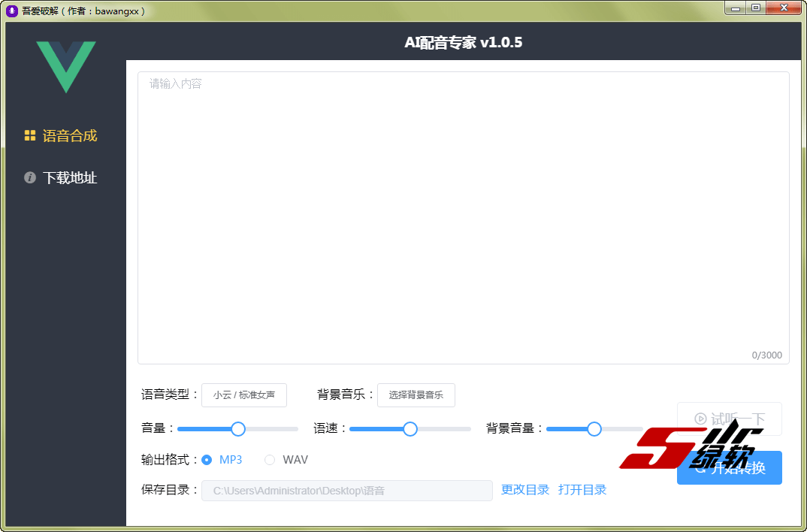Click the 保存目录 path field

tap(346, 491)
